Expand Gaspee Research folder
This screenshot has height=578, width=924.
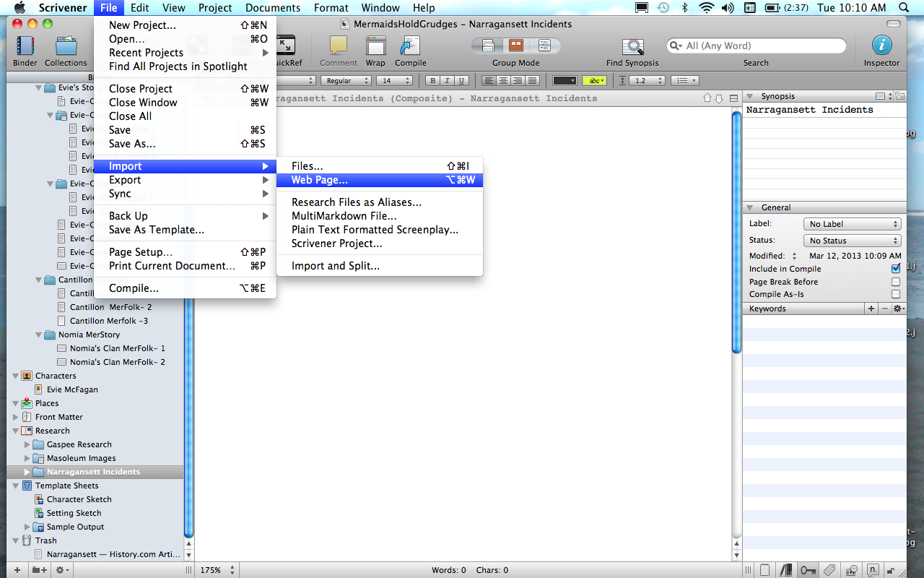click(27, 444)
